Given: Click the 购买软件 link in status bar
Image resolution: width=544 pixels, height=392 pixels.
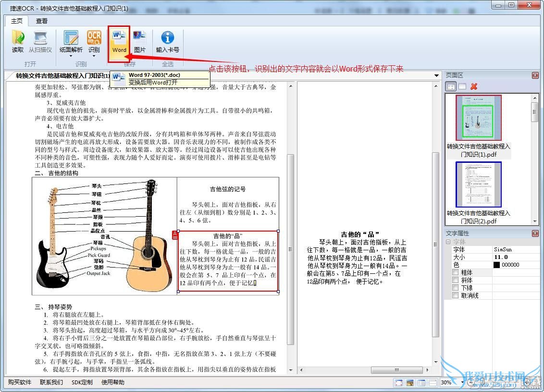Looking at the screenshot, I should pyautogui.click(x=20, y=382).
